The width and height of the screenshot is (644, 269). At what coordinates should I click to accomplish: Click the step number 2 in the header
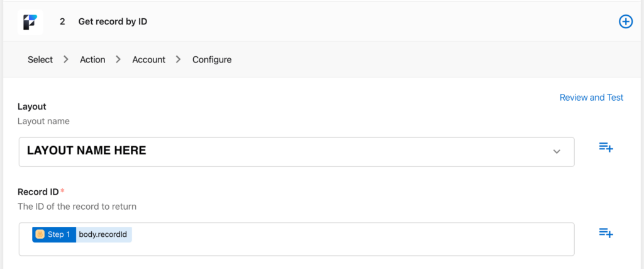click(x=62, y=21)
